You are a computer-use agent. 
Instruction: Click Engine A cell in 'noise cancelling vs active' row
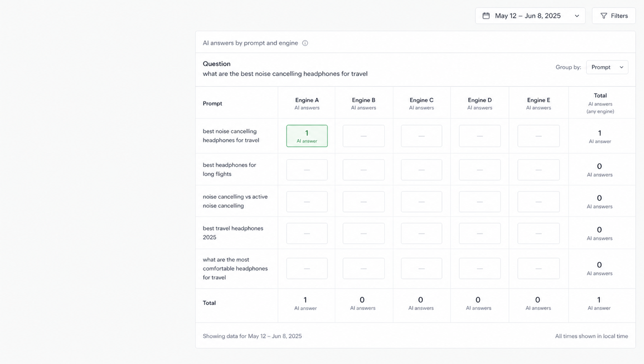coord(307,202)
